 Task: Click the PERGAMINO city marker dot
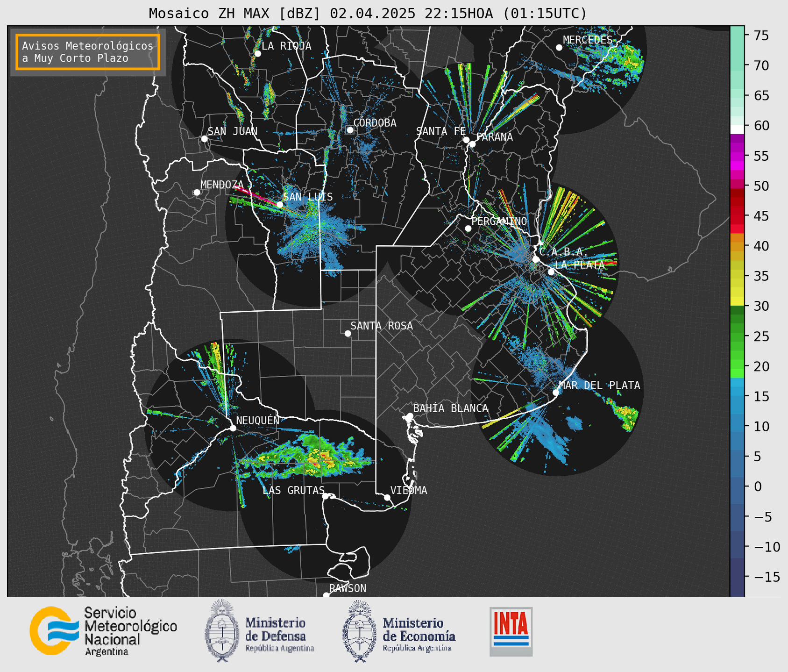pos(468,229)
